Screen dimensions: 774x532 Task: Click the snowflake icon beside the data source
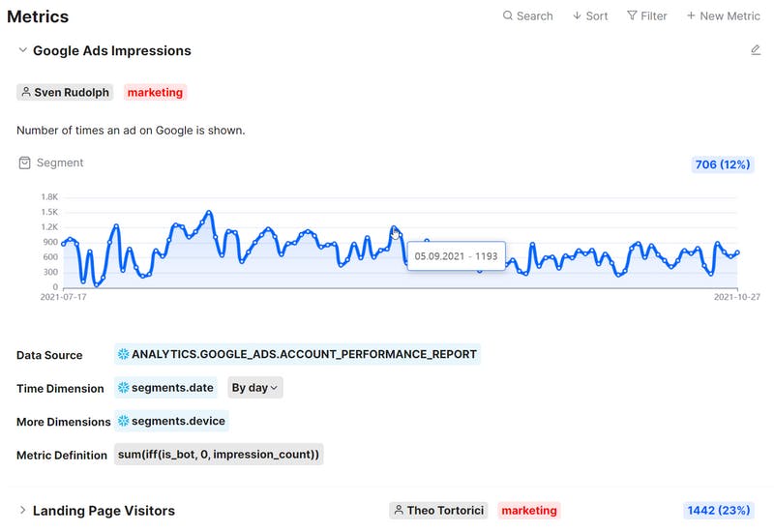(x=123, y=354)
